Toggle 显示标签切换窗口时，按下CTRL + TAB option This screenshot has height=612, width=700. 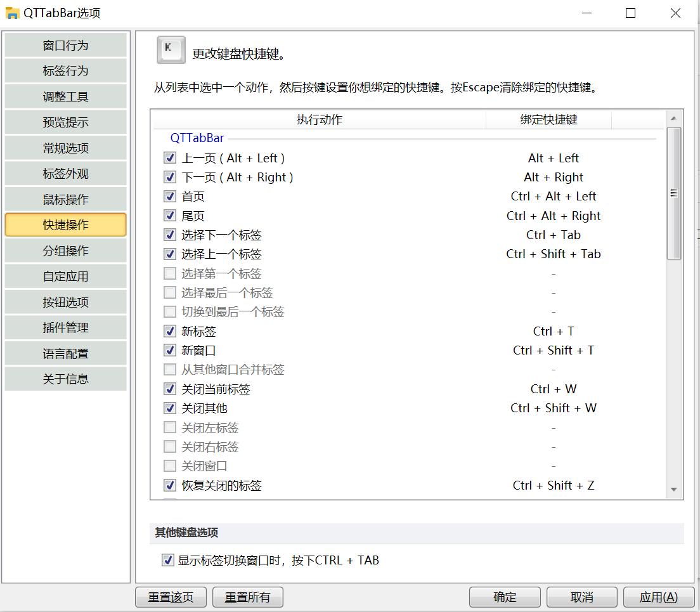[168, 560]
